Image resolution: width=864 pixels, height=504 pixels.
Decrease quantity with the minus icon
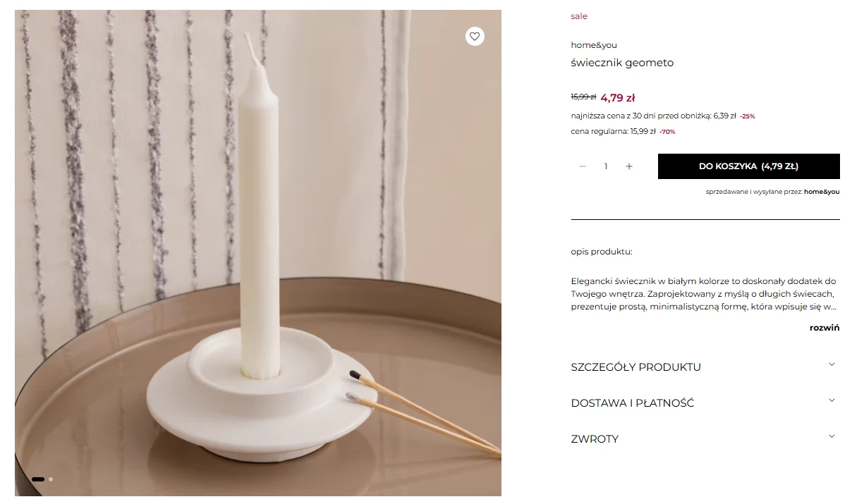tap(583, 166)
